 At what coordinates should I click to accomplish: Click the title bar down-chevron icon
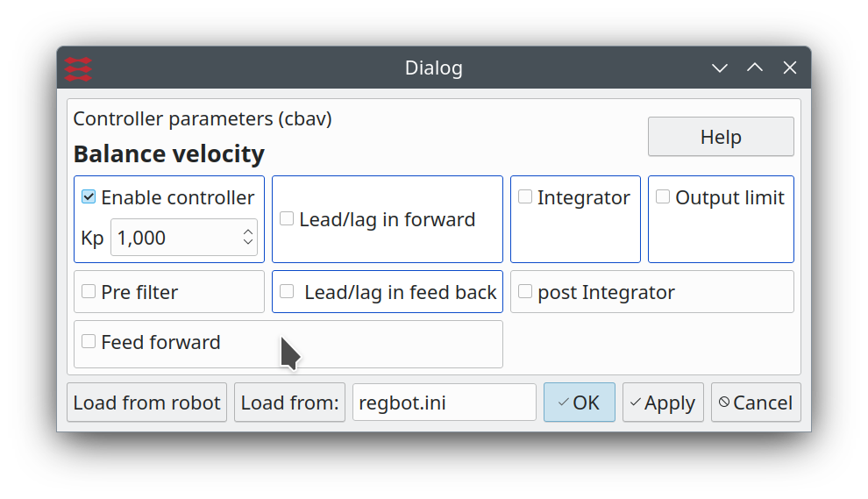[x=720, y=68]
